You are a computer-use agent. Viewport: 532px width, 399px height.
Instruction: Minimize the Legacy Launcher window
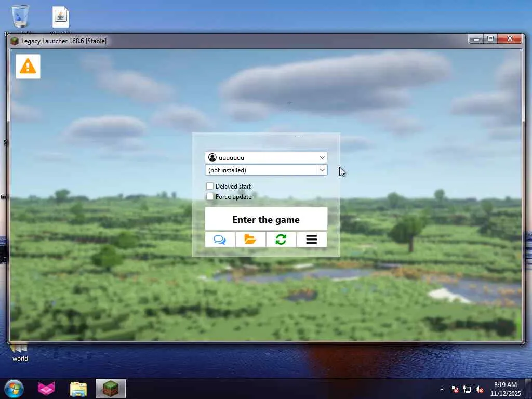(476, 39)
